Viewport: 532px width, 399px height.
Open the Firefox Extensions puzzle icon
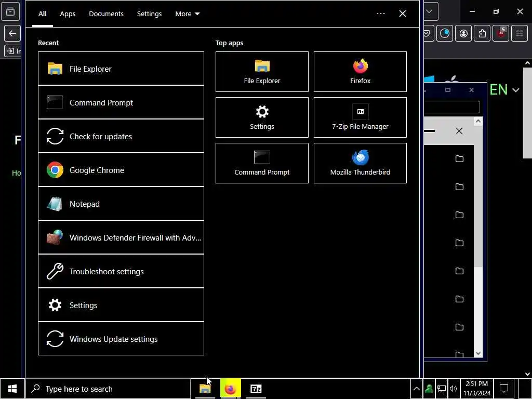tap(482, 33)
